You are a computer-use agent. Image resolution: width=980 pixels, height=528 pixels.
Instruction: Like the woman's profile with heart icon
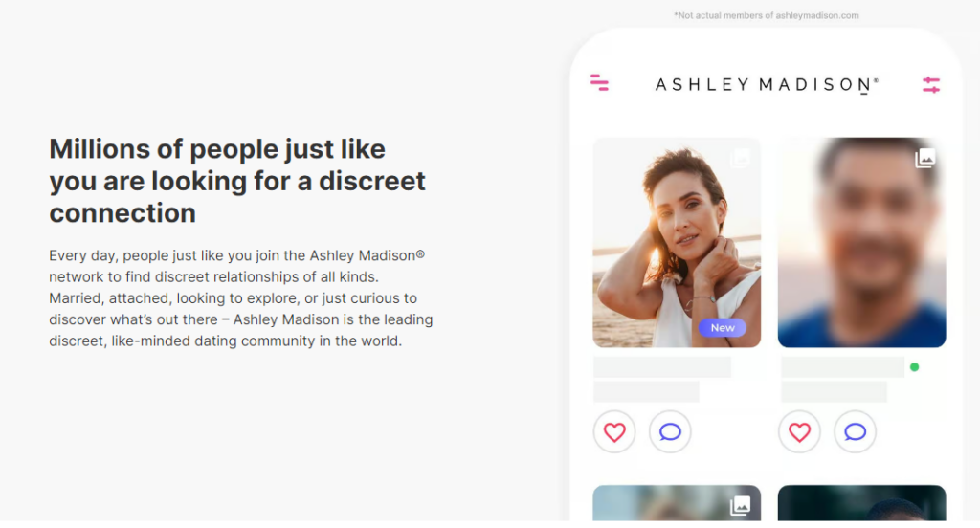(x=614, y=431)
